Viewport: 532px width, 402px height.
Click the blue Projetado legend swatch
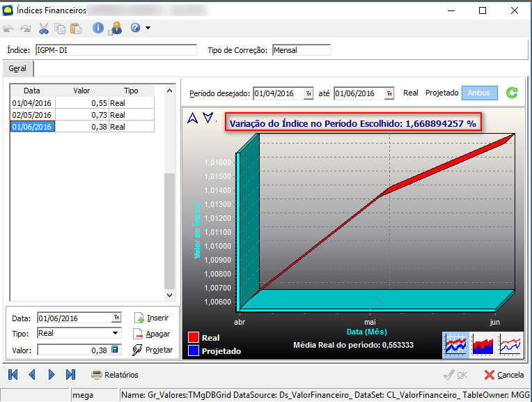pos(194,350)
